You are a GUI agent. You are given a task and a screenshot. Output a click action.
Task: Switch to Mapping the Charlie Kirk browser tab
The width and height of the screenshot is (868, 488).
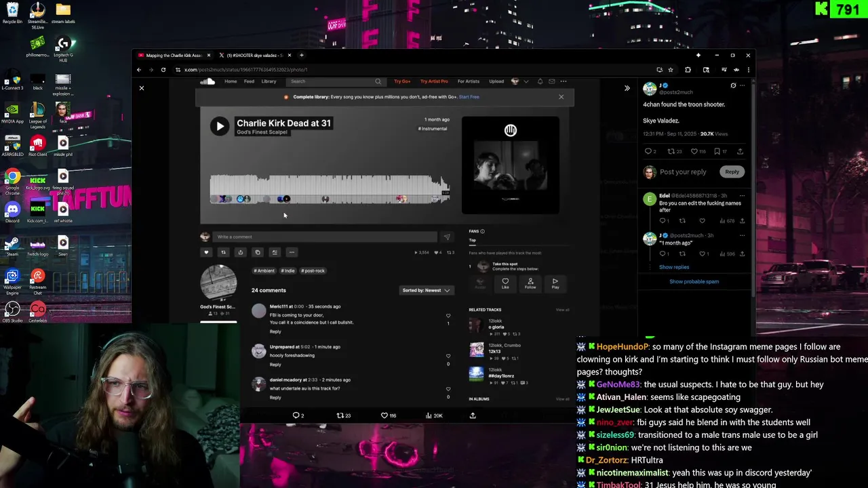(x=174, y=55)
